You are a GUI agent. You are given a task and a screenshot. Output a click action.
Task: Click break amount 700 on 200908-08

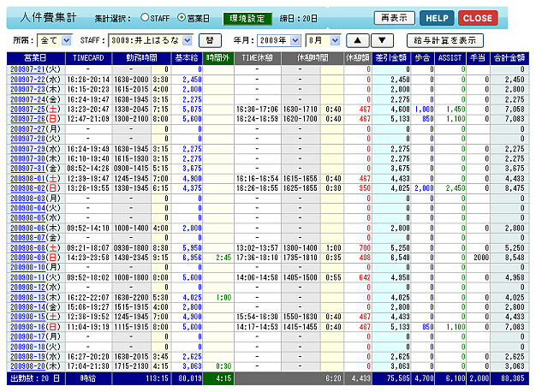pos(365,248)
